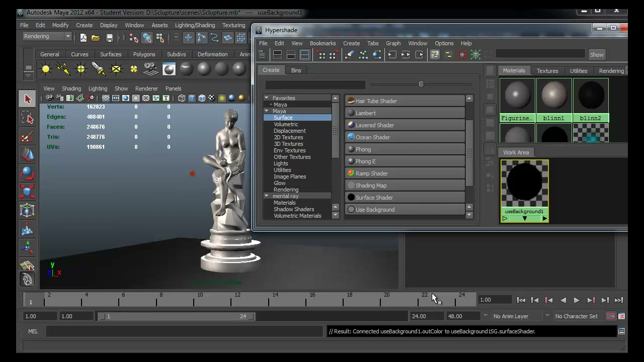Screen dimensions: 644x362
Task: Click the open scene folder icon
Action: (x=96, y=37)
